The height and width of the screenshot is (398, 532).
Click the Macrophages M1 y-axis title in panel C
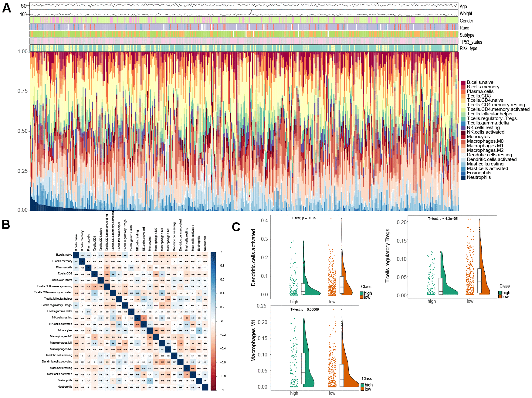[253, 340]
